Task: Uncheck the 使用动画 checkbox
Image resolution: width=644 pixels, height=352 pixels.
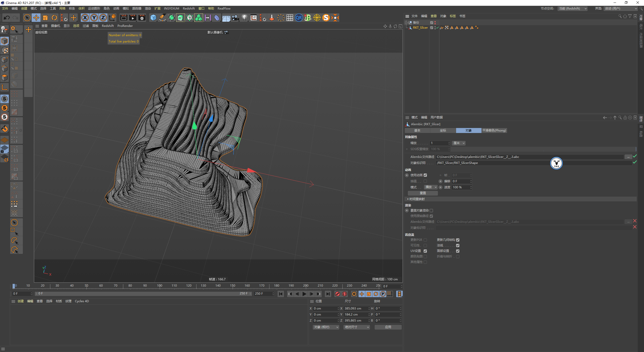Action: point(425,175)
